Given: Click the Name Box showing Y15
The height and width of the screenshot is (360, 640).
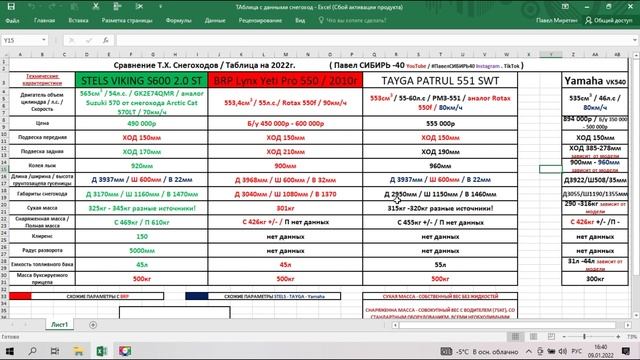Looking at the screenshot, I should (20, 40).
